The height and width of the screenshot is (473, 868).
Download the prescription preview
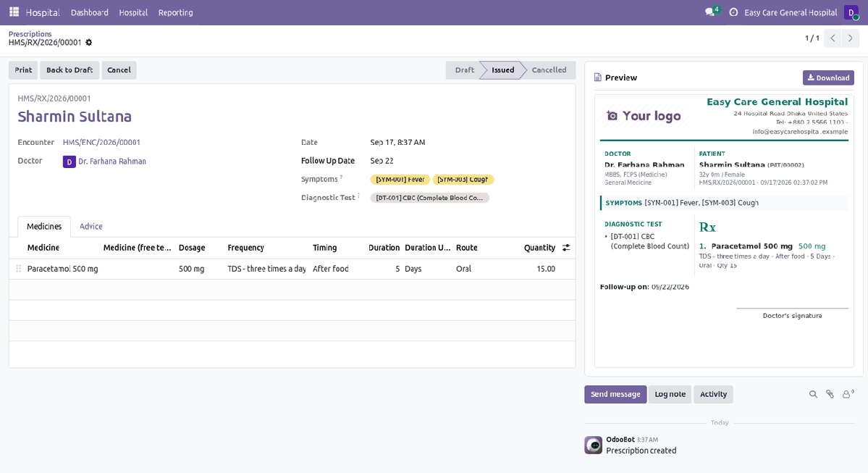[828, 78]
